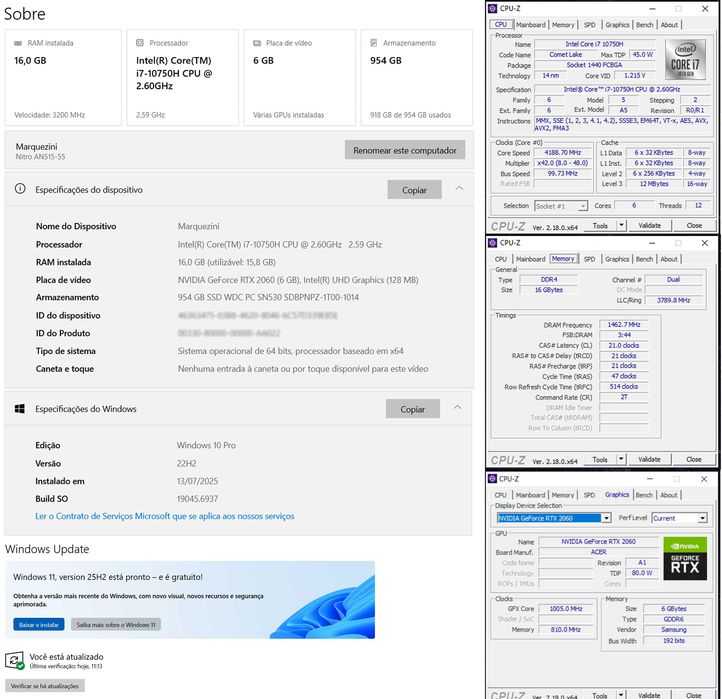
Task: Click the CPU-Z app icon in Graphics window title bar
Action: [x=492, y=479]
